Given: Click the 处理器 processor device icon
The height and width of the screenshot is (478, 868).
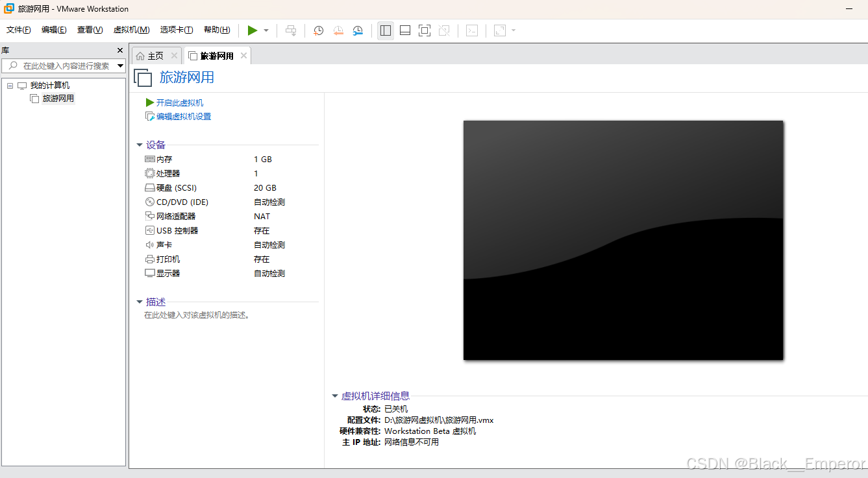Looking at the screenshot, I should (x=150, y=174).
